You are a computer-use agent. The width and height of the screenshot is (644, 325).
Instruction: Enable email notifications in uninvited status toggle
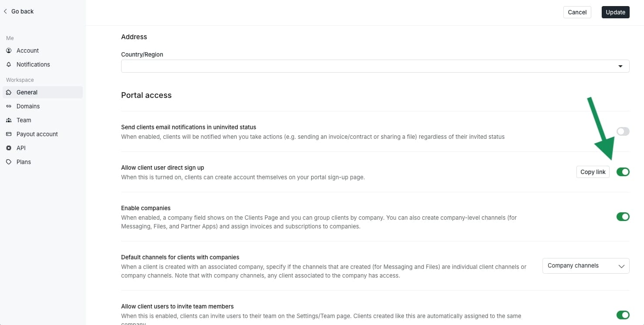pos(623,131)
